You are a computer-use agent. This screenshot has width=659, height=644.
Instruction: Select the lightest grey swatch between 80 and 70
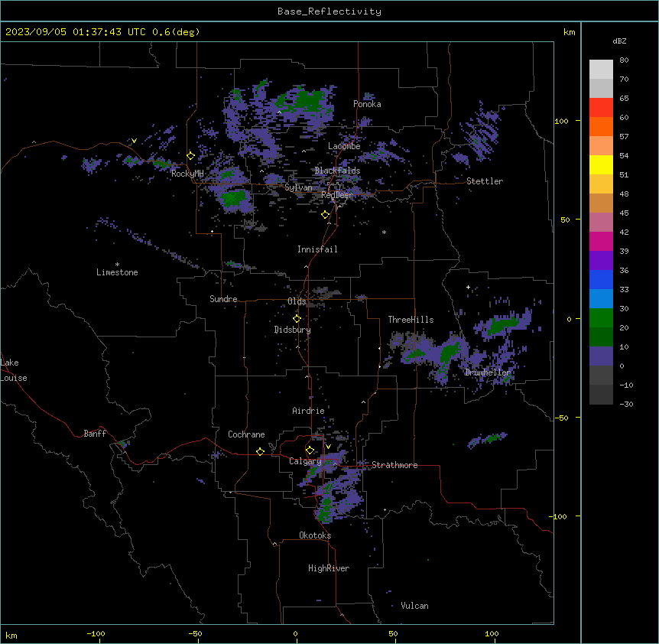click(601, 69)
